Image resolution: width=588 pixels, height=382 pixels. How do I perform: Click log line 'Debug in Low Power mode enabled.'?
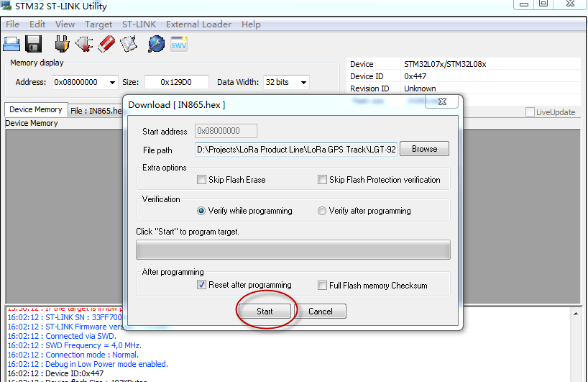88,364
